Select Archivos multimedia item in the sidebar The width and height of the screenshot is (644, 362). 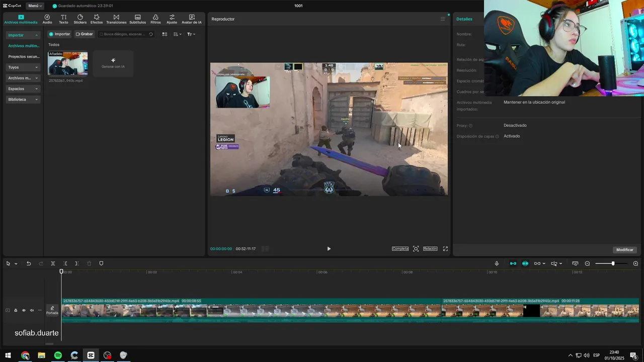[x=24, y=46]
